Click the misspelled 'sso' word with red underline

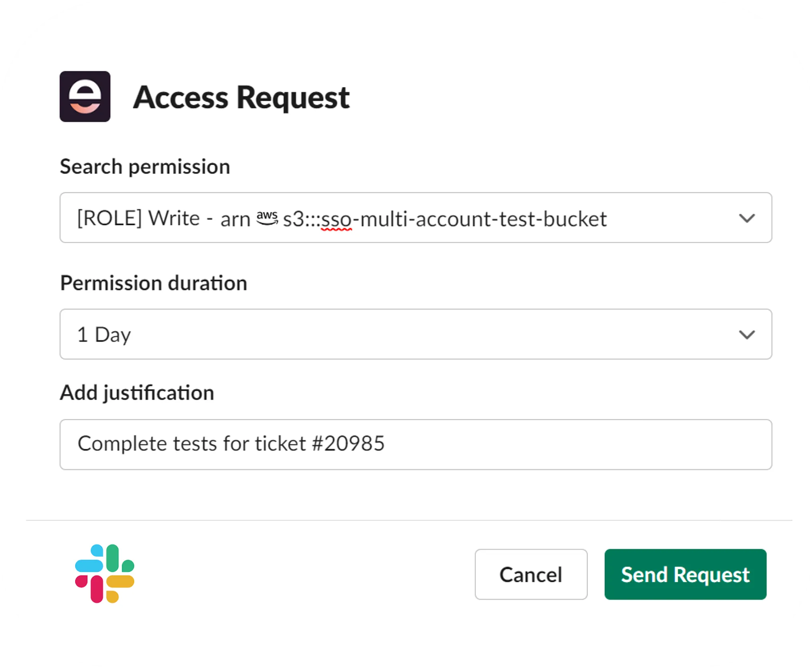pos(337,218)
